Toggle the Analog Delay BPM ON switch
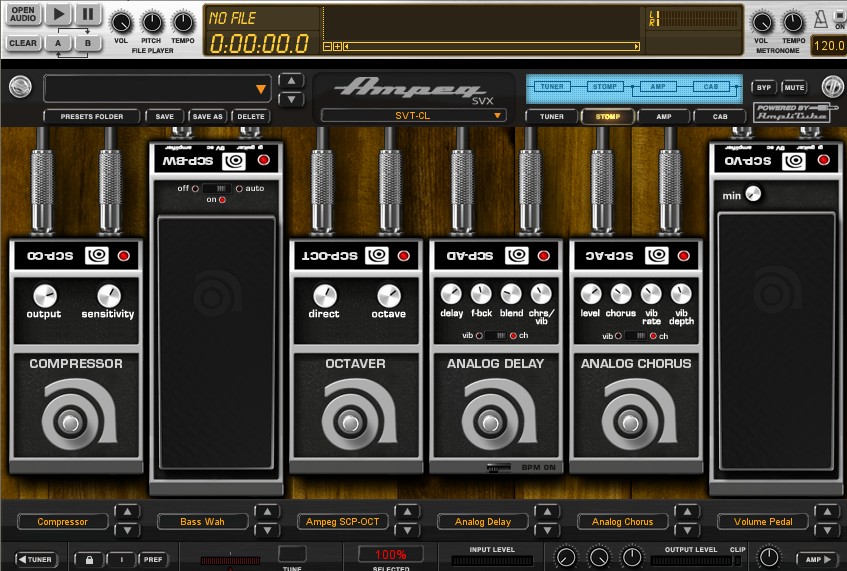 498,468
